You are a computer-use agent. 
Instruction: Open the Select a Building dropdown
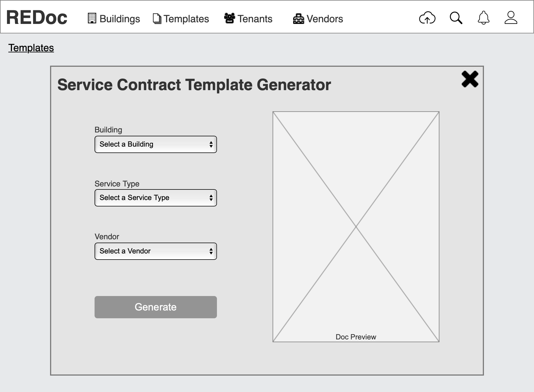[x=156, y=144]
